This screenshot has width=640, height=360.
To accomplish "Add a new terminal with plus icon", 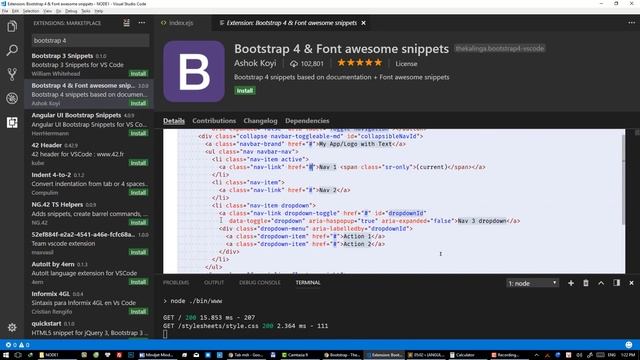I will coord(571,283).
